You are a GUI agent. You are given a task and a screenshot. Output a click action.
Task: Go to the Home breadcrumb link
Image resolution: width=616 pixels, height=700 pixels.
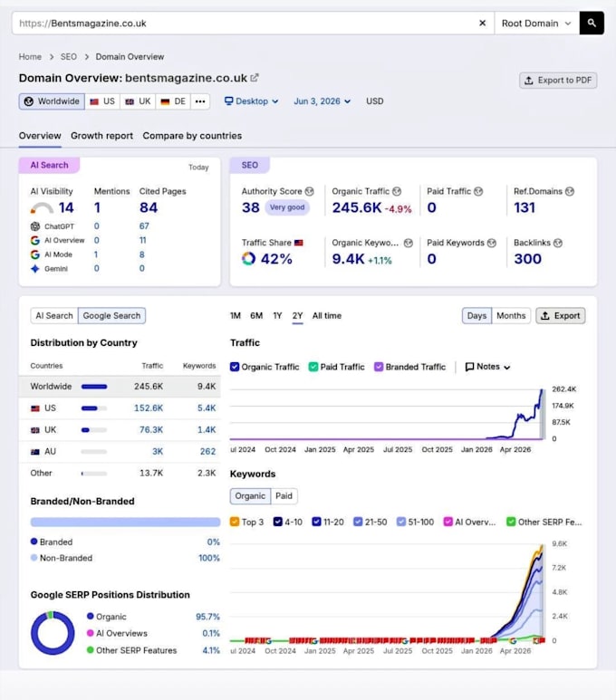[x=30, y=57]
